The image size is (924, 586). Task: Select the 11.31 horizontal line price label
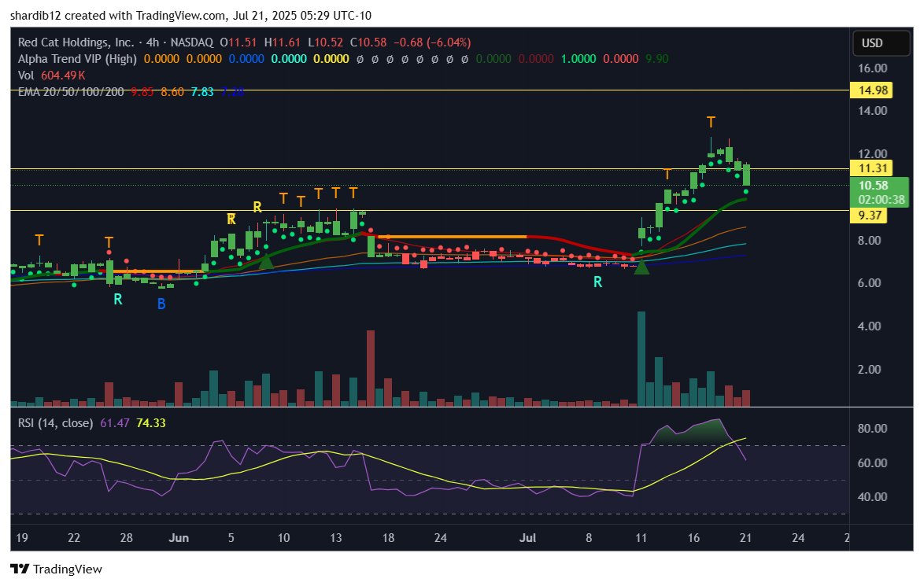872,168
